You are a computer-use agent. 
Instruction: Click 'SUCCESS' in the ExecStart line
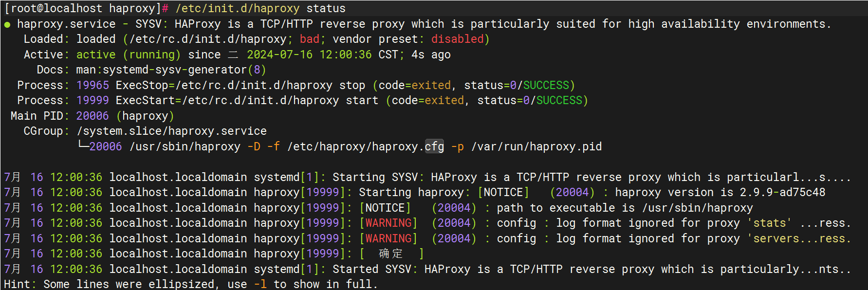559,100
